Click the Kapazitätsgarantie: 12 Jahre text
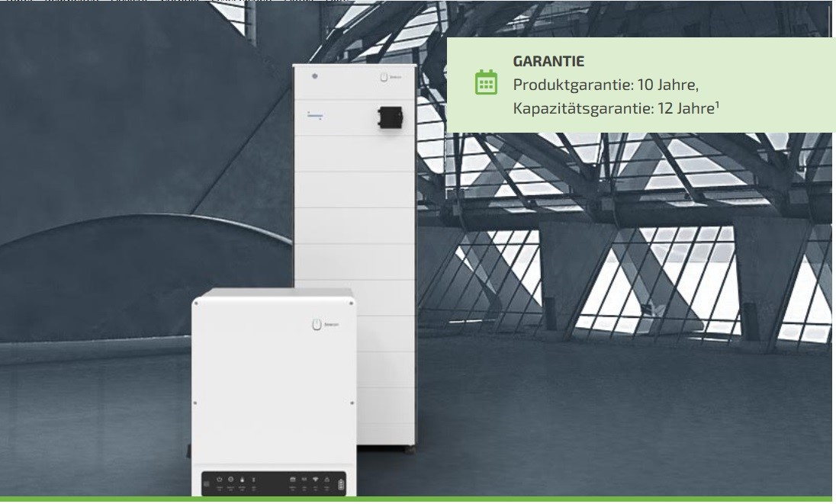The width and height of the screenshot is (836, 504). (x=613, y=108)
